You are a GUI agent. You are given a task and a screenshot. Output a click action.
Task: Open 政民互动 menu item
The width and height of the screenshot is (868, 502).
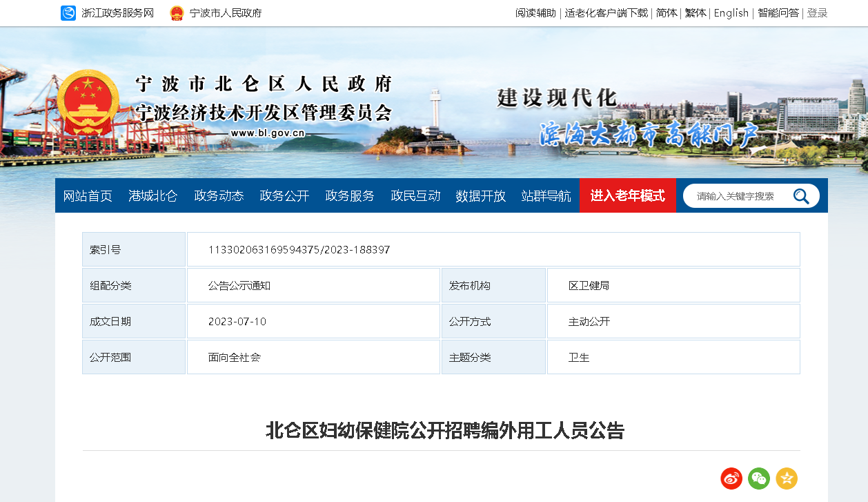tap(415, 196)
